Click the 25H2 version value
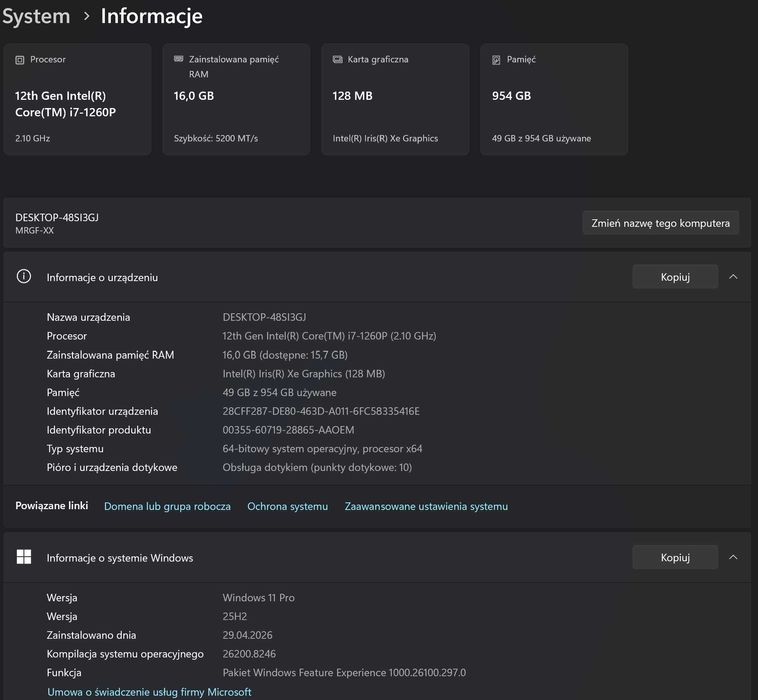 pos(235,616)
